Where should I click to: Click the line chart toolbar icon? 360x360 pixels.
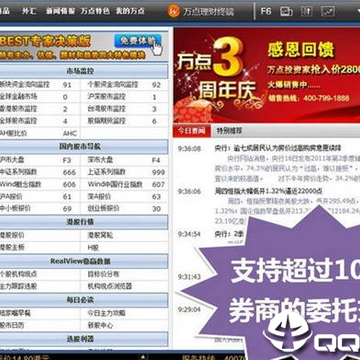tap(328, 11)
